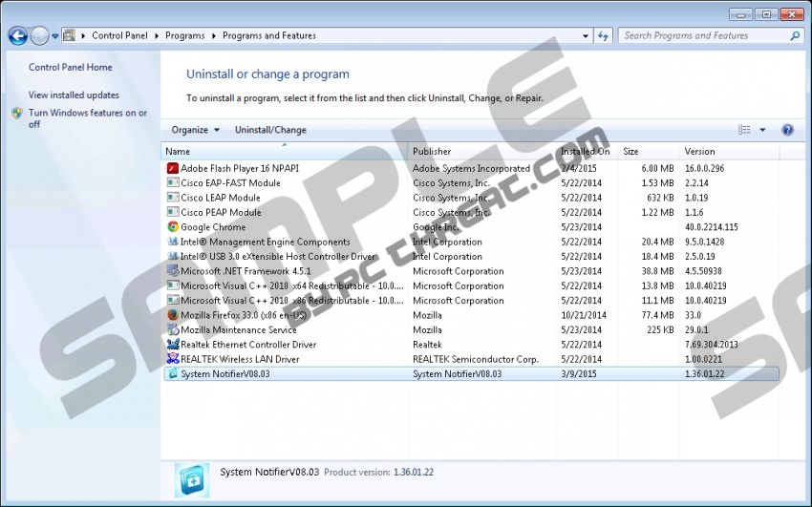Click Programs in the breadcrumb path
The height and width of the screenshot is (507, 812).
tap(184, 36)
